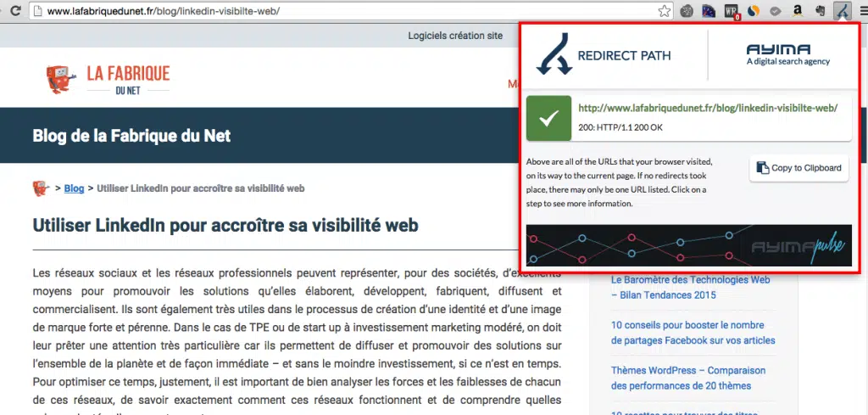Click the bookmark star in address bar

click(x=665, y=11)
